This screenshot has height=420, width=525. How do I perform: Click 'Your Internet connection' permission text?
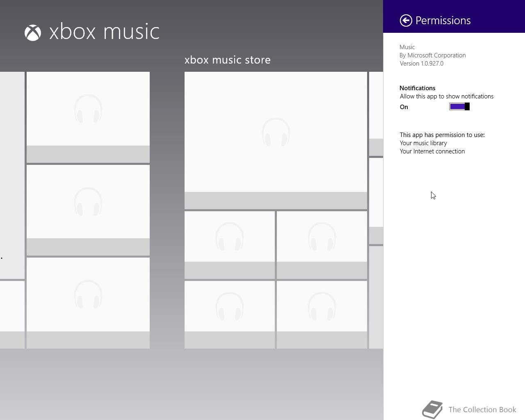click(x=432, y=151)
